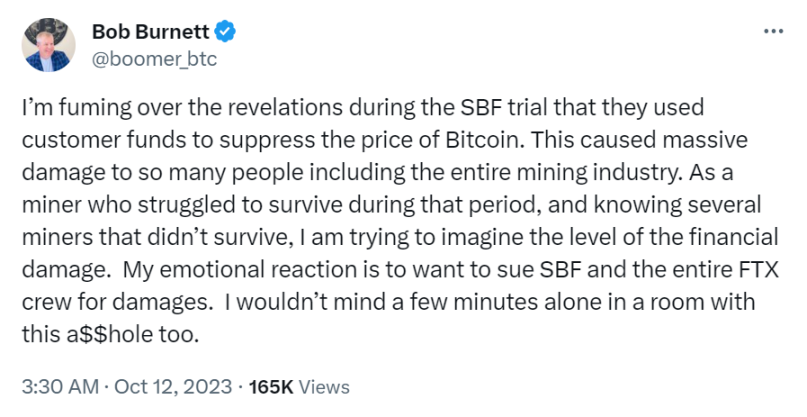The width and height of the screenshot is (807, 417).
Task: Click the blue verified checkmark badge
Action: [227, 32]
